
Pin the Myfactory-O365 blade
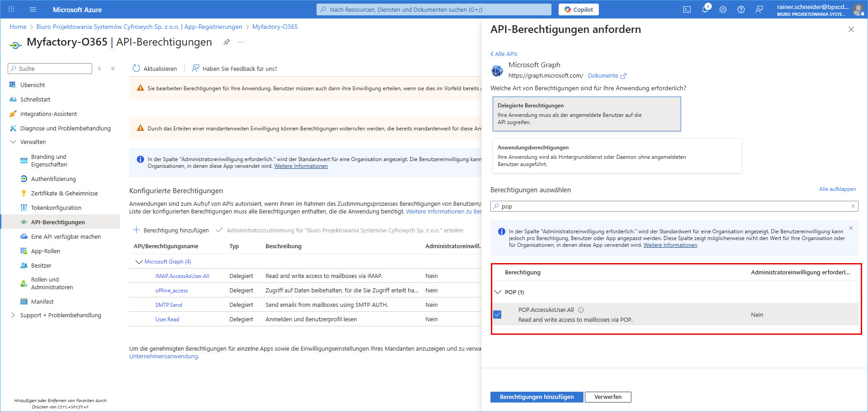(227, 42)
